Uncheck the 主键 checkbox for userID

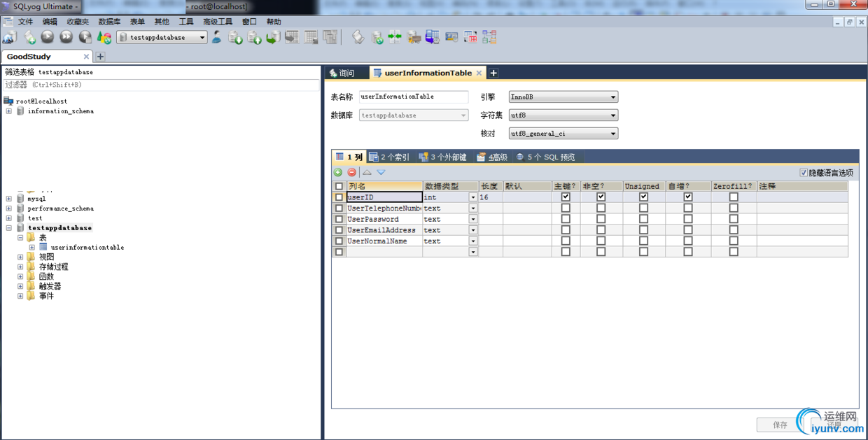click(x=566, y=197)
